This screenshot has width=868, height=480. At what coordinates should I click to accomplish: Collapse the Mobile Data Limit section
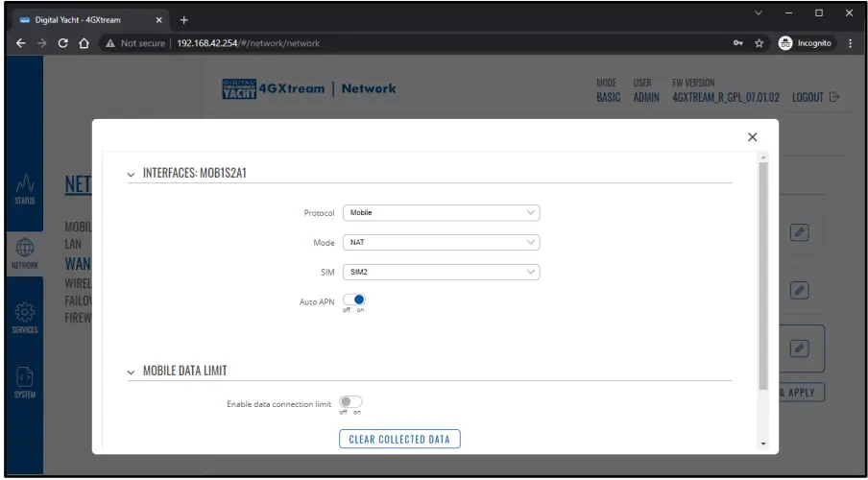(x=132, y=372)
